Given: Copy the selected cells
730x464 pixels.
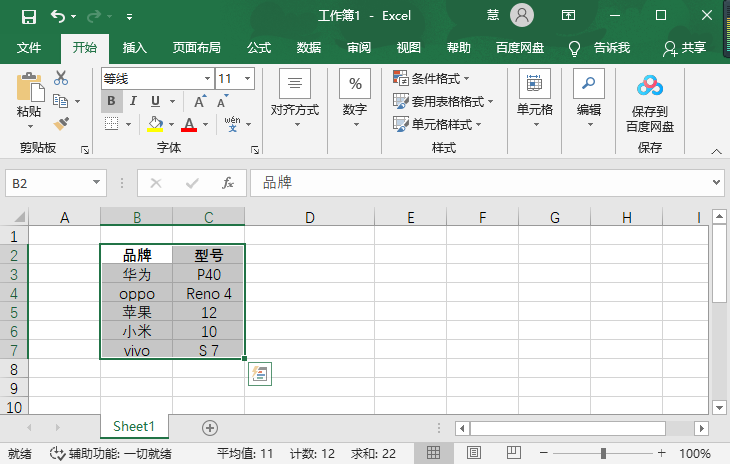Looking at the screenshot, I should [x=61, y=101].
